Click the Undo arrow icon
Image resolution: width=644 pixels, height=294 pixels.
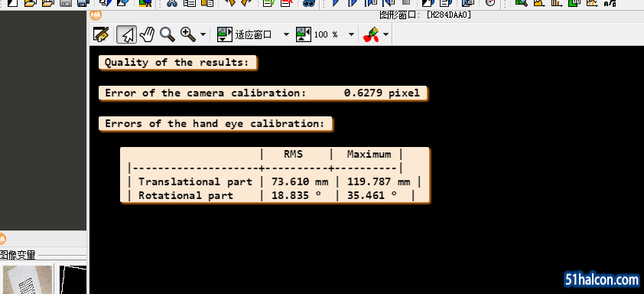click(230, 3)
